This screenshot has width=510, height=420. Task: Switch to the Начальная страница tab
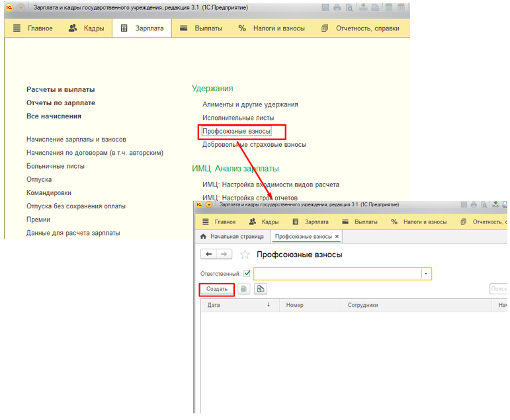coord(236,236)
